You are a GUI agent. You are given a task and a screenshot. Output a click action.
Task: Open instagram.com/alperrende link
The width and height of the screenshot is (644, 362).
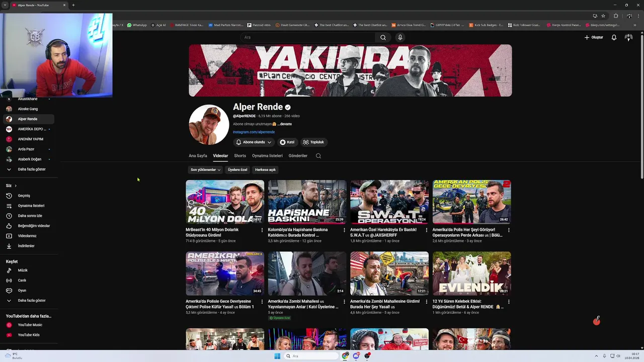(254, 132)
